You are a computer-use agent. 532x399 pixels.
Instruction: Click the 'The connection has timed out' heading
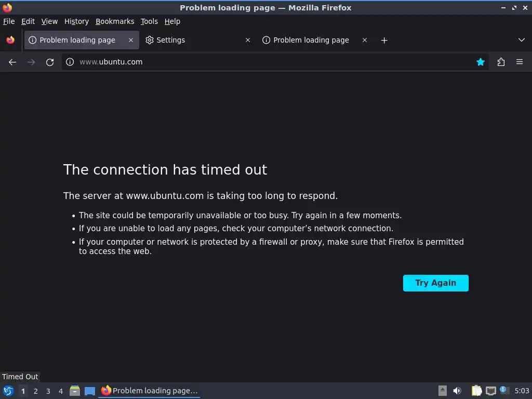[x=165, y=170]
